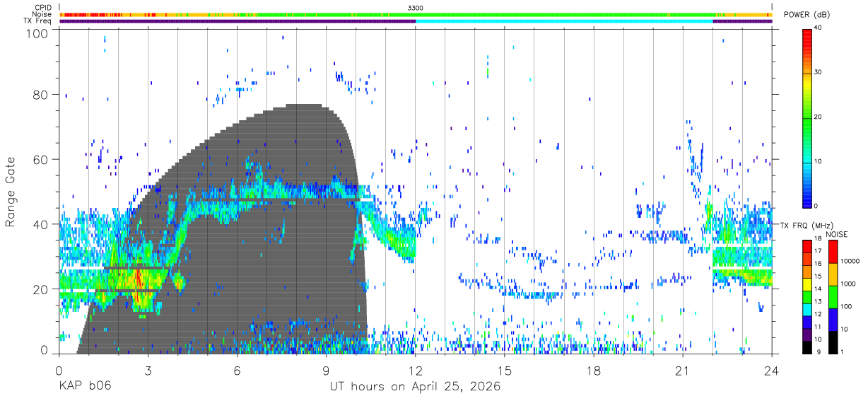Click the KAP b06 label
This screenshot has width=868, height=401.
point(84,387)
